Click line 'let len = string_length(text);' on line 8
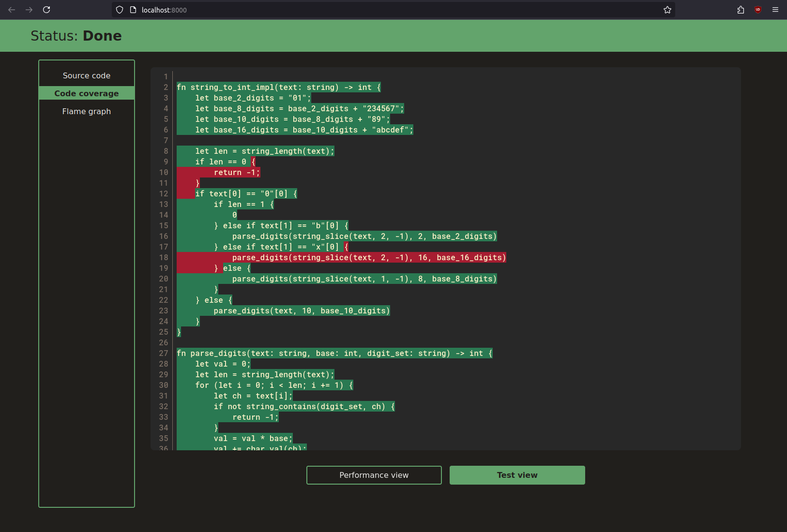 (x=265, y=151)
